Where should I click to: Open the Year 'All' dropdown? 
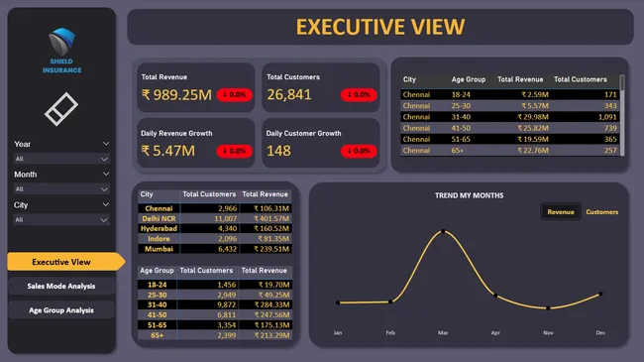(x=61, y=159)
